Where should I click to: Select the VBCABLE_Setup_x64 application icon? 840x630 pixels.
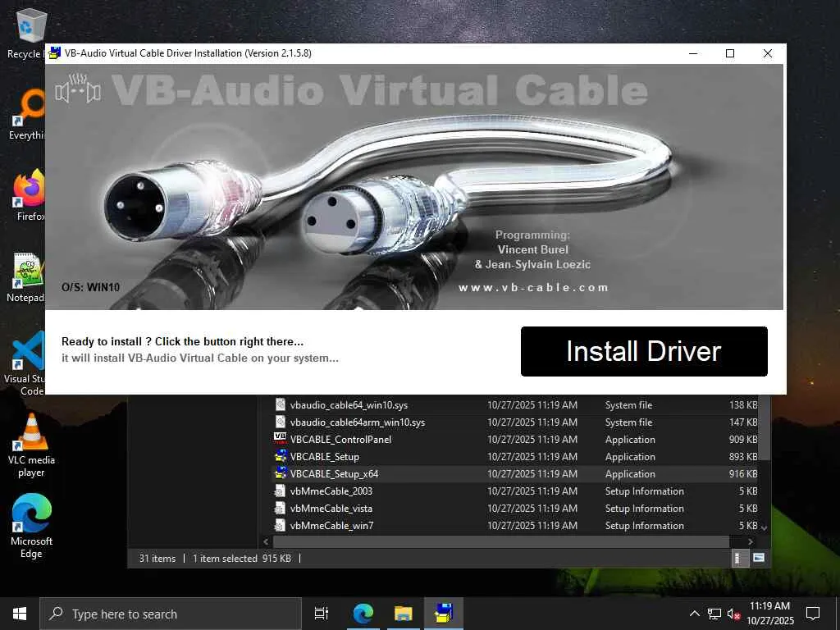[281, 473]
